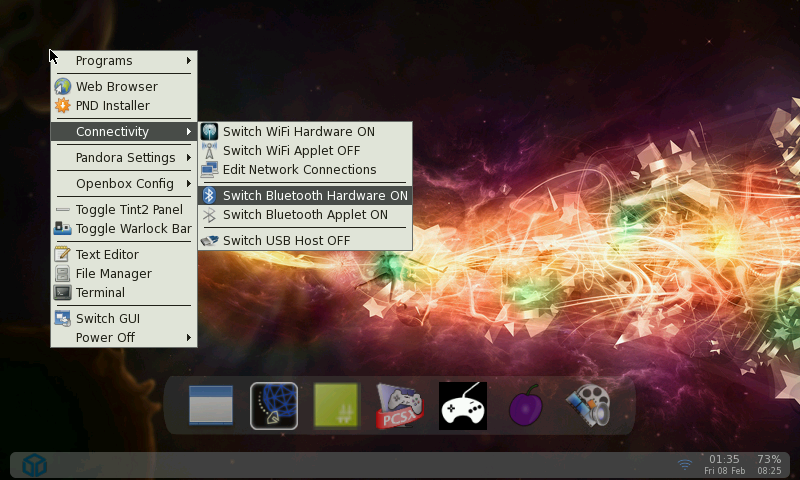Expand the Programs submenu arrow

pos(189,61)
